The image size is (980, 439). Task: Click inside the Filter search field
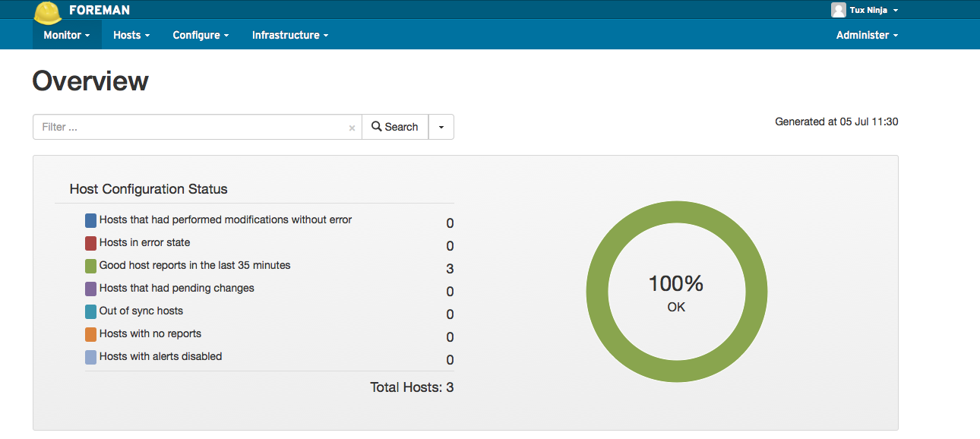pyautogui.click(x=190, y=127)
